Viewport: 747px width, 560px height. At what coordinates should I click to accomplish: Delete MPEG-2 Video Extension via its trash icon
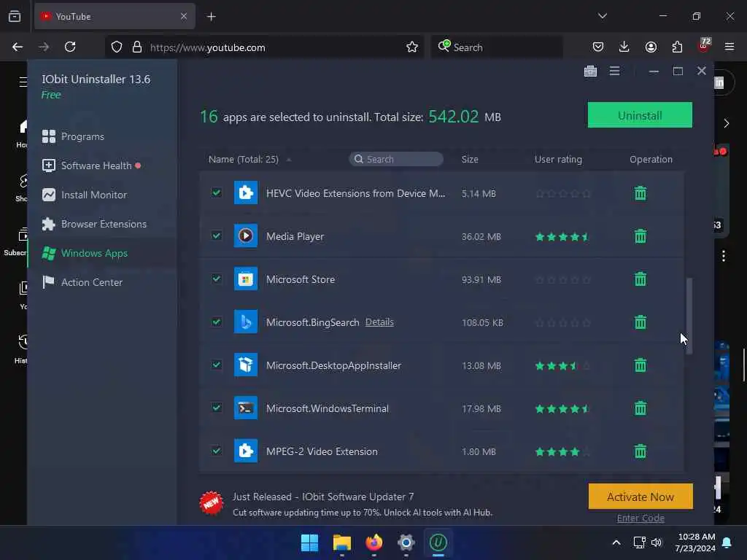(640, 451)
